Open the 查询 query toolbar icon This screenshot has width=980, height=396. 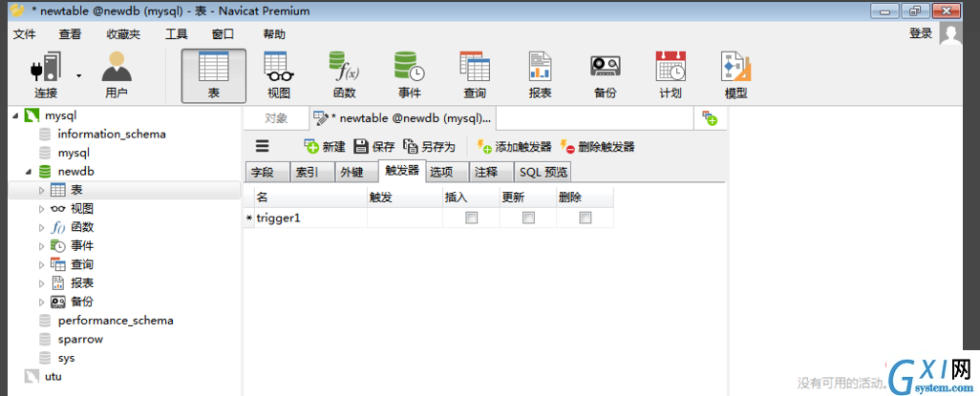[x=475, y=75]
